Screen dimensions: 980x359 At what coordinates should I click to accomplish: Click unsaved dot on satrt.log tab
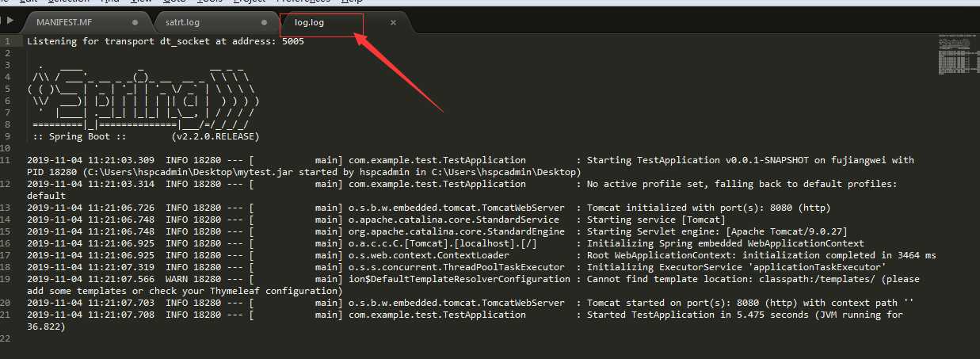pos(265,22)
